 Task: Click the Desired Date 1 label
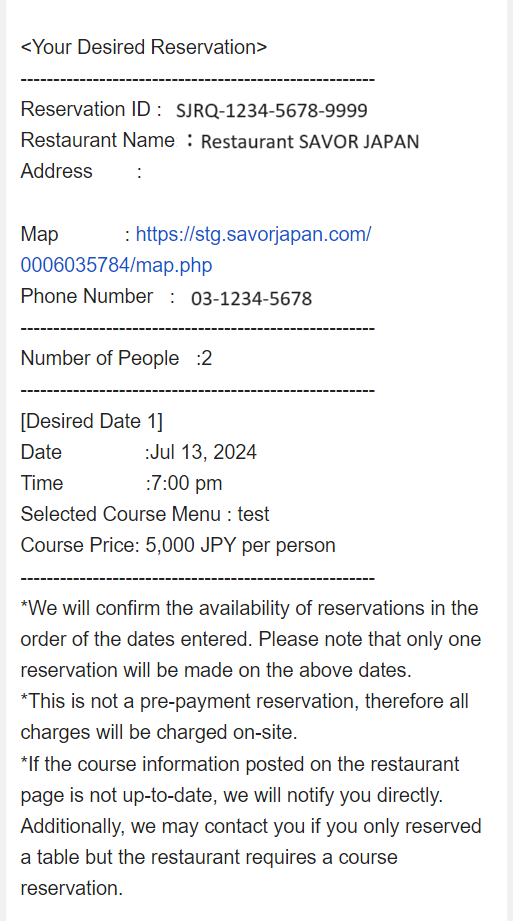[x=92, y=421]
